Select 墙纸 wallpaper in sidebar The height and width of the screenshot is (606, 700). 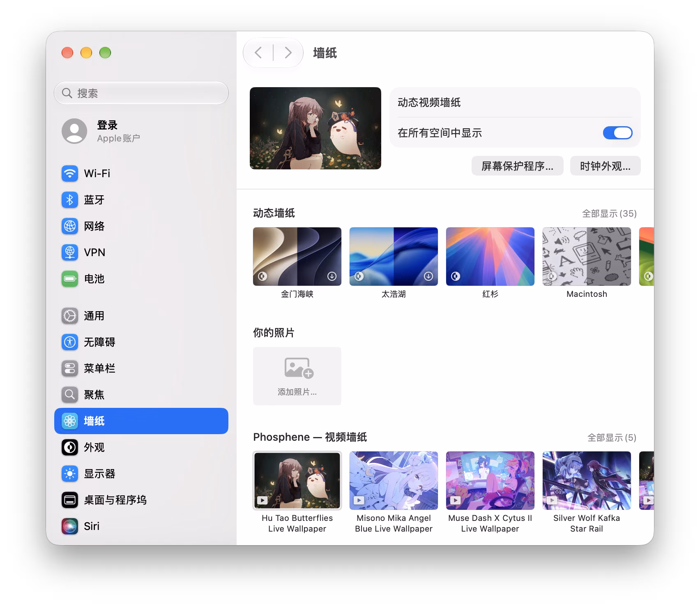tap(141, 421)
